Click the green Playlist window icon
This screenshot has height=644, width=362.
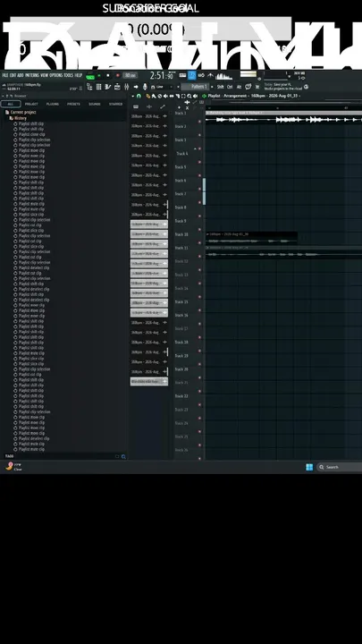204,96
